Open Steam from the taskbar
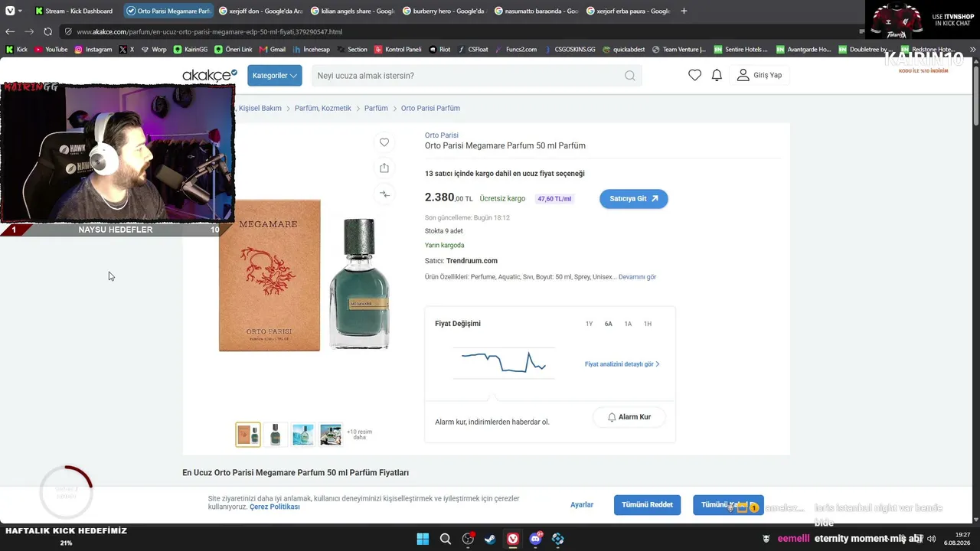Viewport: 980px width, 551px height. click(490, 539)
